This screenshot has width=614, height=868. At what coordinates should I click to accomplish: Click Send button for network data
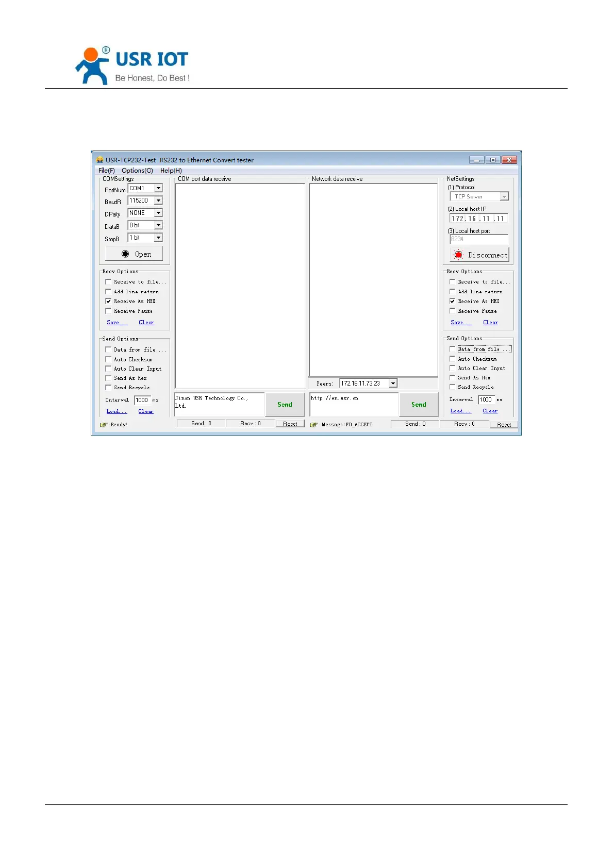point(419,405)
